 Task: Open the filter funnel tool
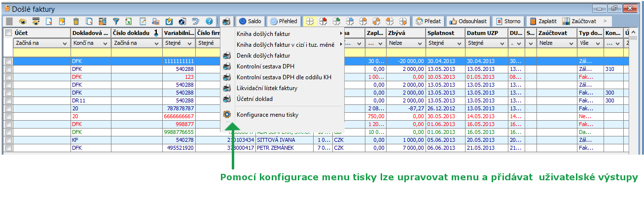(x=116, y=22)
